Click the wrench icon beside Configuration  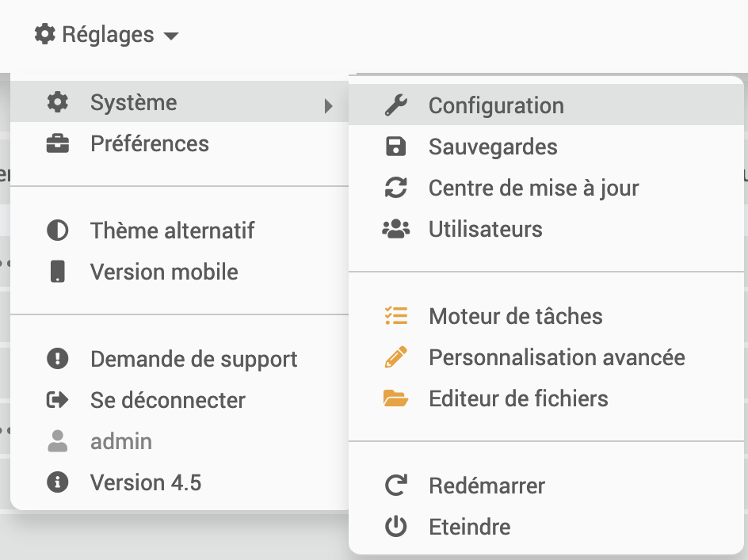click(x=395, y=105)
